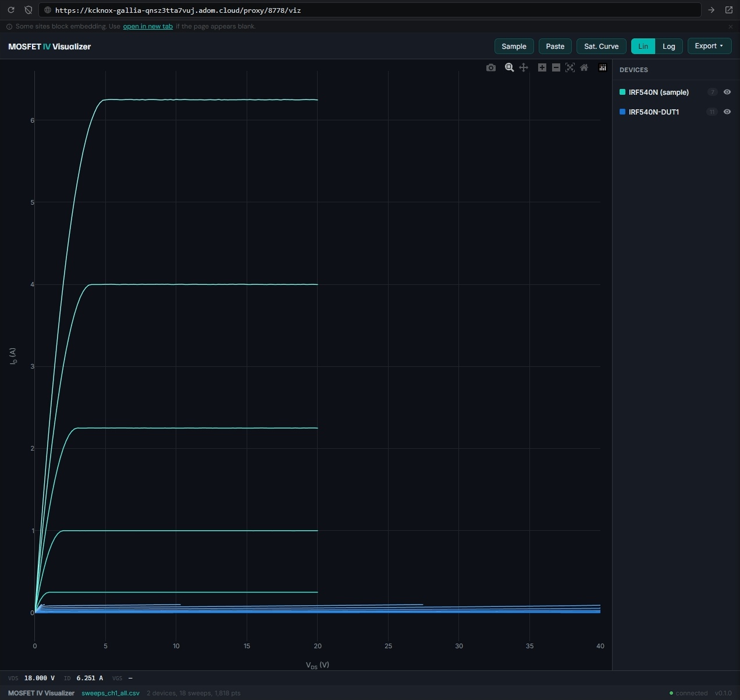Click footer MOSFET IV Visualizer label
740x700 pixels.
pos(41,693)
